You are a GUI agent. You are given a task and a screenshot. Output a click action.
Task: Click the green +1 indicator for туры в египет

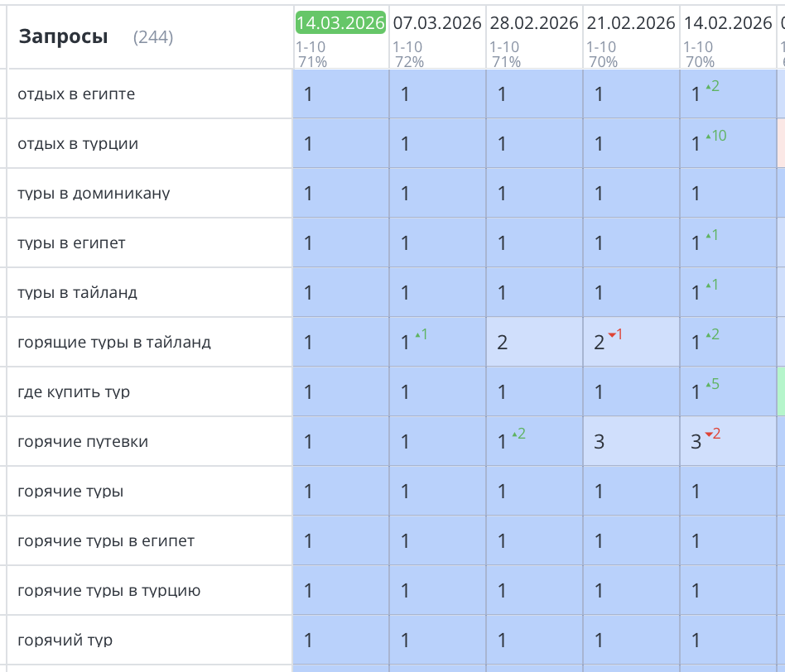point(712,235)
